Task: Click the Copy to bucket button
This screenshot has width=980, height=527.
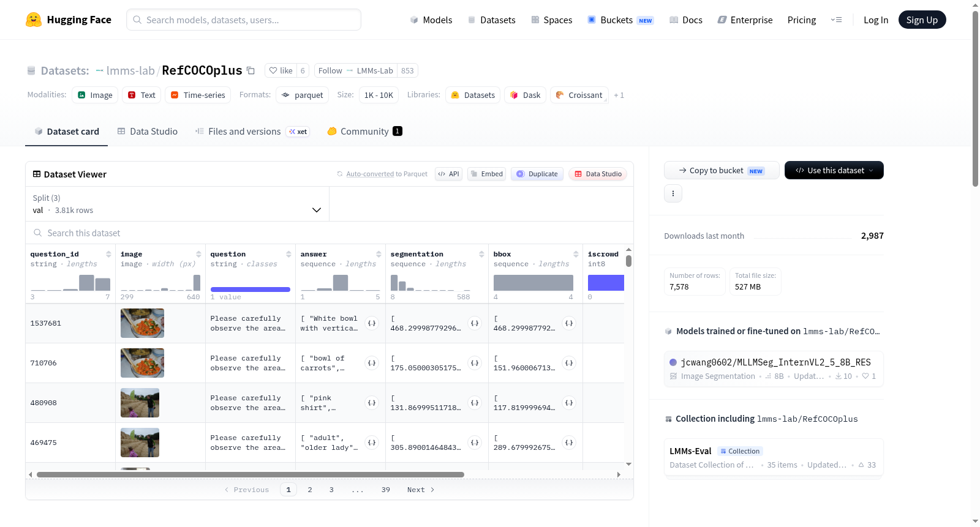Action: point(722,170)
